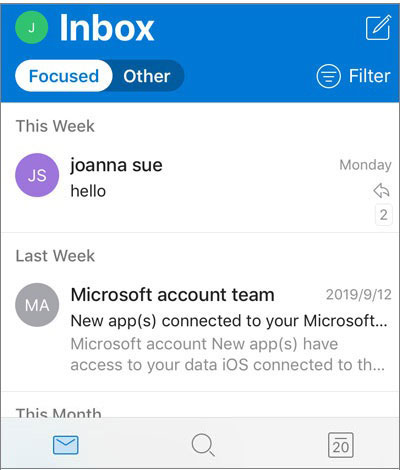Open the Search magnifier icon

coord(203,445)
